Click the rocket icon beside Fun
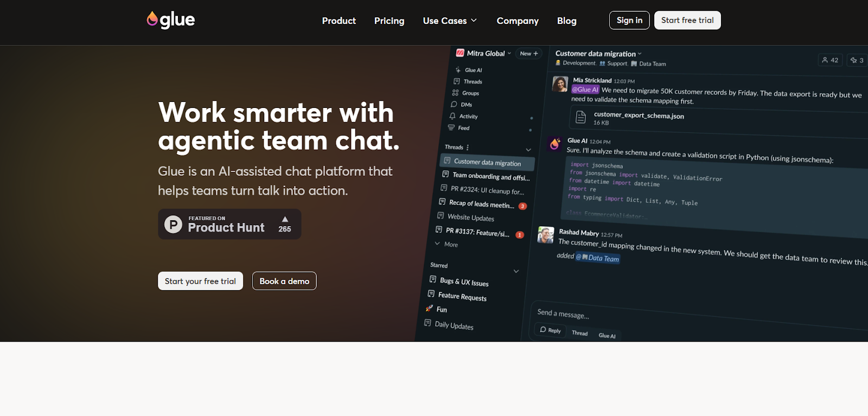 click(429, 308)
